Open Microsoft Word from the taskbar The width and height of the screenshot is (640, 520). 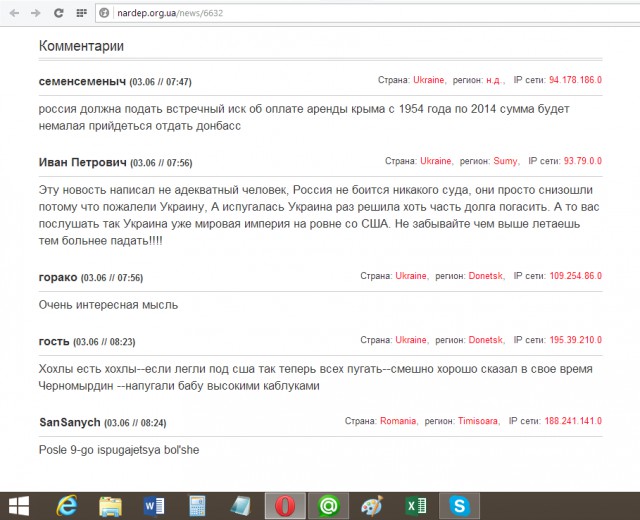point(154,506)
